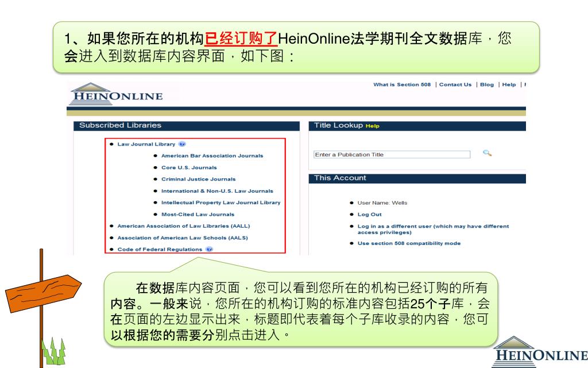Viewport: 588px width, 368px height.
Task: Click Use section 508 compatibility mode
Action: tap(409, 243)
